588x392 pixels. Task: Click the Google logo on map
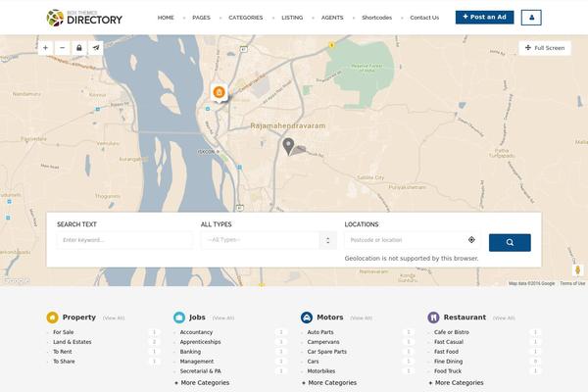[x=15, y=280]
